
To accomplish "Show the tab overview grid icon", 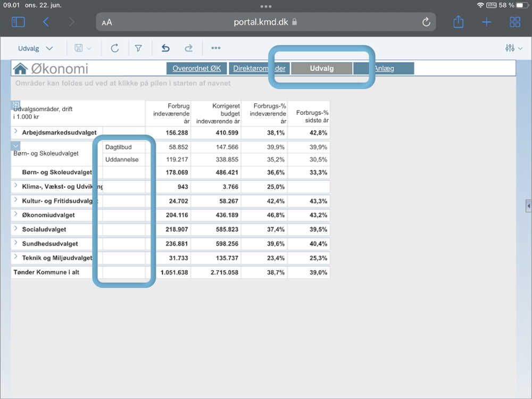I will click(x=514, y=22).
